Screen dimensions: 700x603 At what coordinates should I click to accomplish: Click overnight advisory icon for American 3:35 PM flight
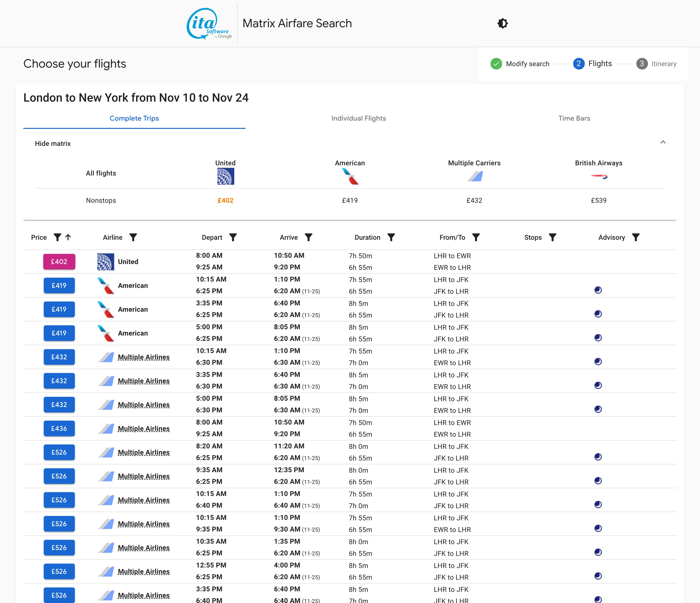(598, 314)
